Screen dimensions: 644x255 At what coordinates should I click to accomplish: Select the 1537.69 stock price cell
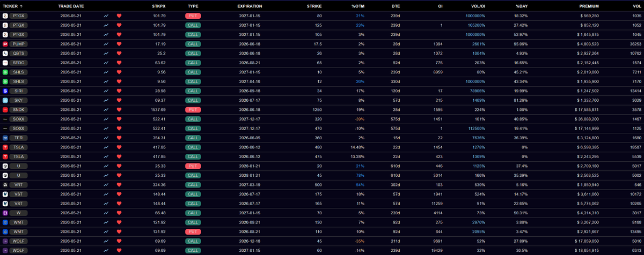(x=158, y=110)
